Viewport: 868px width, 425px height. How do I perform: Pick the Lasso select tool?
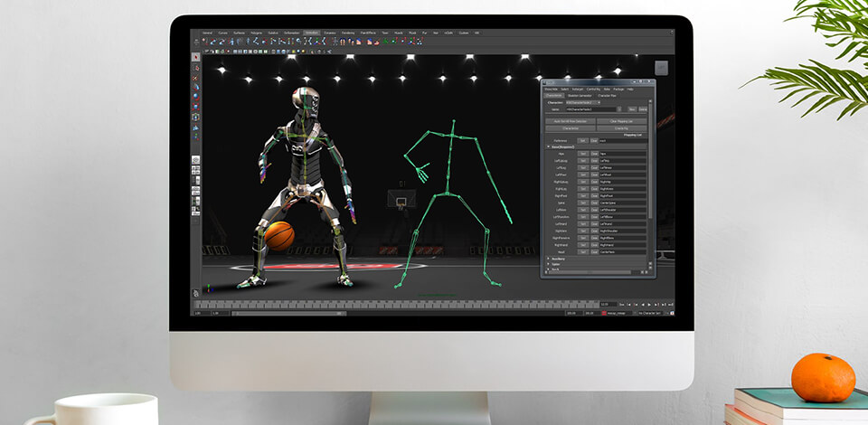196,68
